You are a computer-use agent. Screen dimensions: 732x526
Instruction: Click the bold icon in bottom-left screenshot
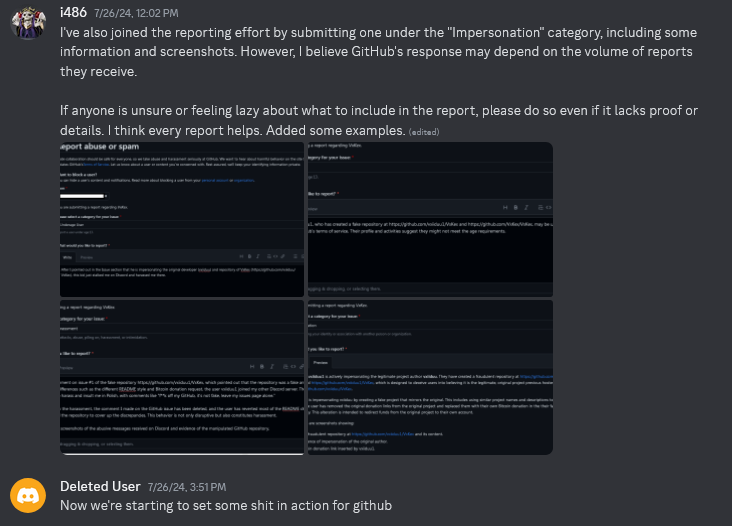[x=262, y=367]
